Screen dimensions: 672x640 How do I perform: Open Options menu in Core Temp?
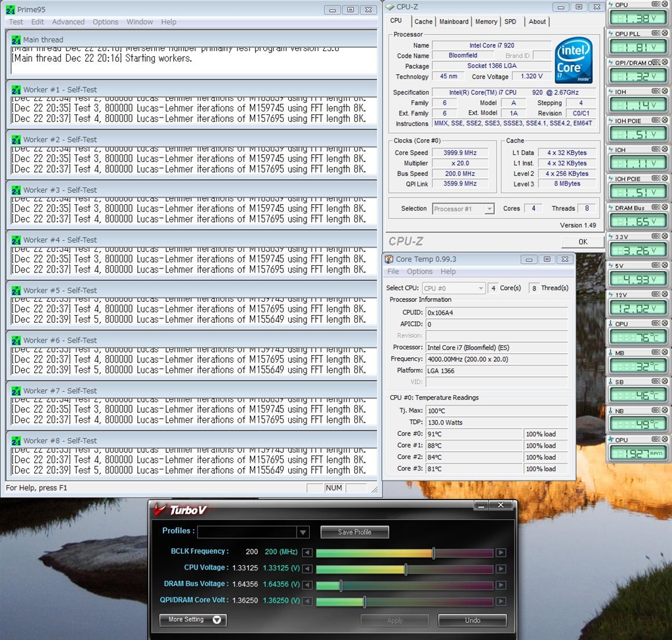419,272
